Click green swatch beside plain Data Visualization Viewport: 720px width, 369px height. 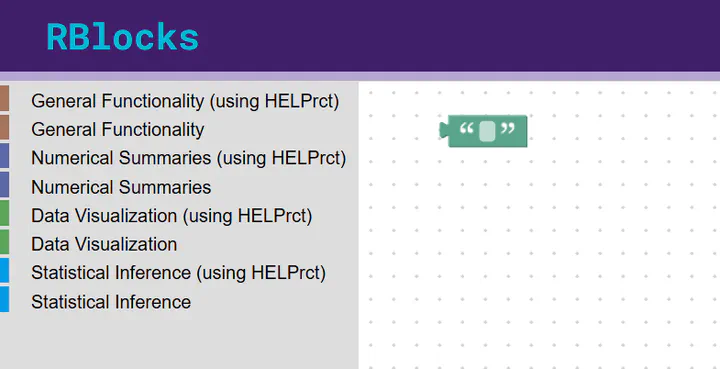pos(4,242)
